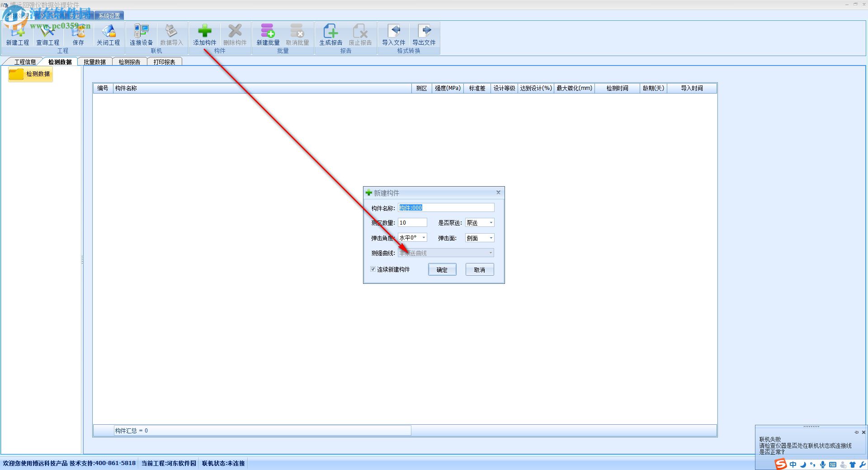Click the 构件汇总 = 0 summary cell

(262, 431)
